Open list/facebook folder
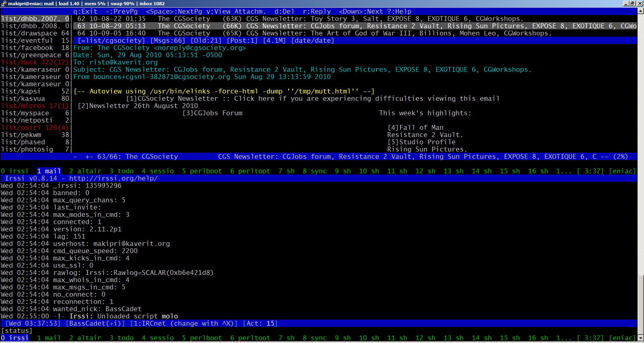Viewport: 644px width, 343px height. coord(35,48)
